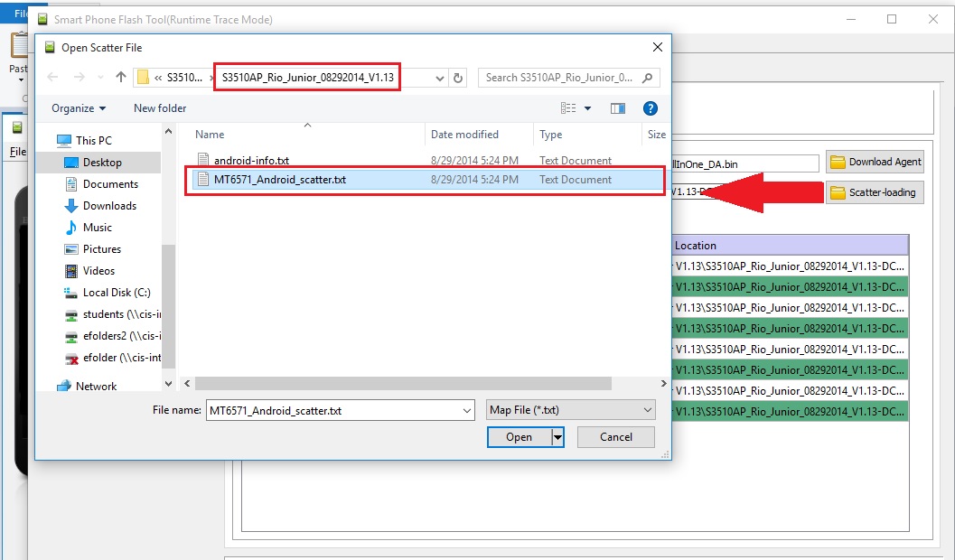Open the Organize menu

coord(79,108)
